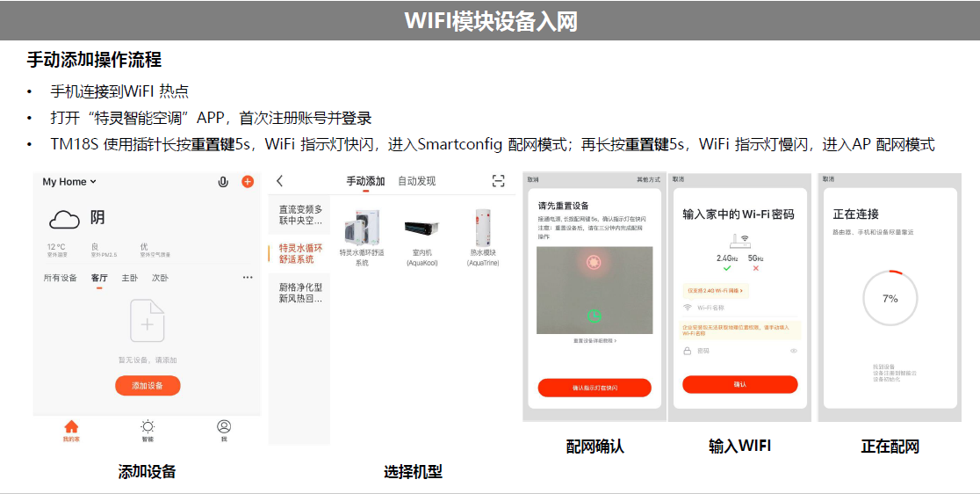Viewport: 980px width, 494px height.
Task: Switch to the 自动发现 tab
Action: tap(417, 181)
